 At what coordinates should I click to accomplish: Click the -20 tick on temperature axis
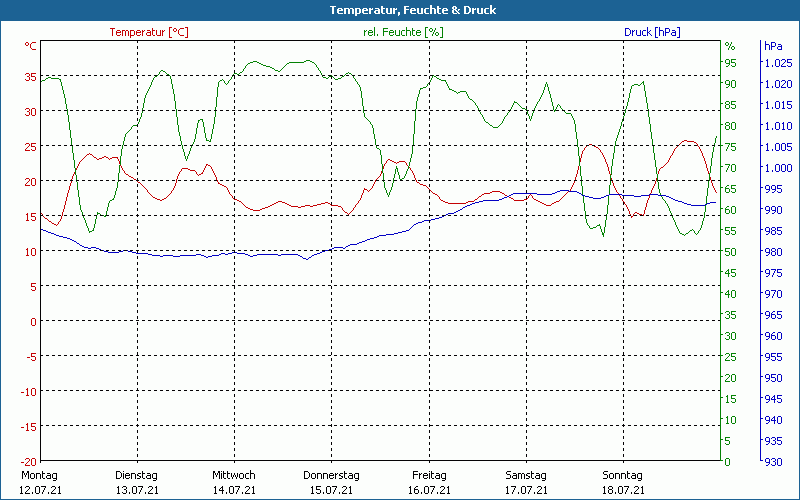[29, 462]
